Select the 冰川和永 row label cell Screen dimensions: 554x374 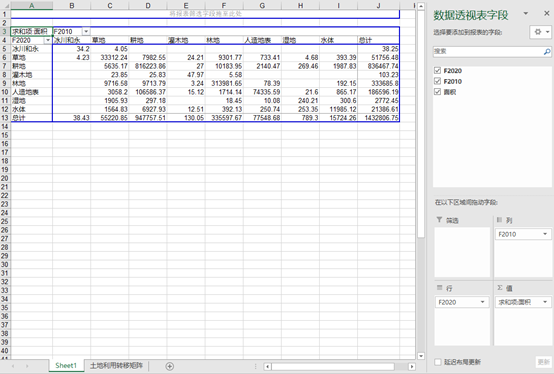(x=31, y=49)
